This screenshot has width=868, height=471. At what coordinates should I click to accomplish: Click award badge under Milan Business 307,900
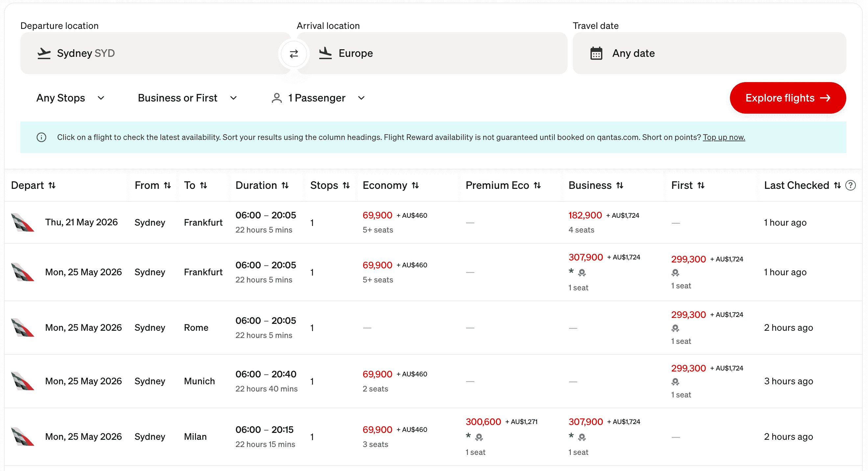(582, 437)
